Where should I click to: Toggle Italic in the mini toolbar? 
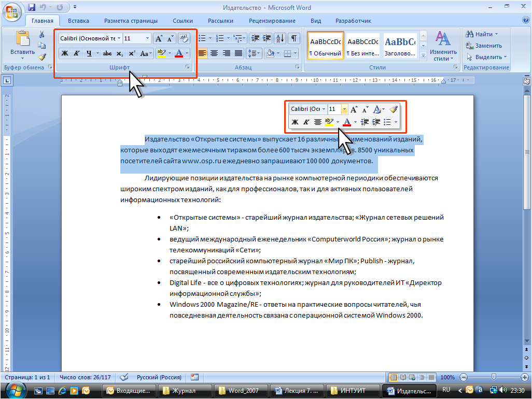point(306,122)
